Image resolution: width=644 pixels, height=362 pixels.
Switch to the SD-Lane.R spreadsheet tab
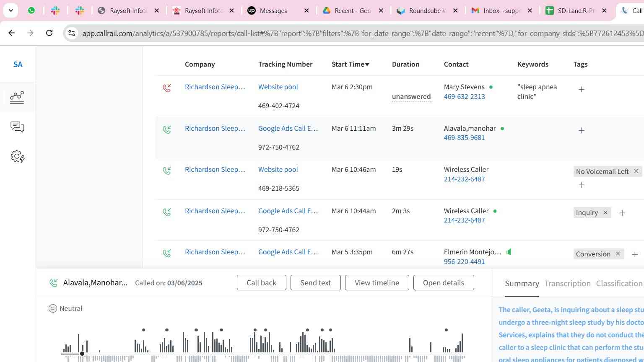tap(576, 10)
